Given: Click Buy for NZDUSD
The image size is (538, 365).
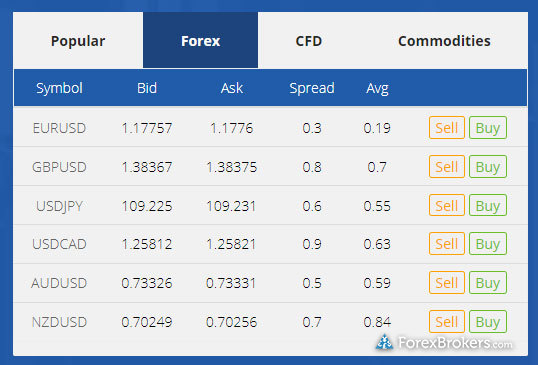Looking at the screenshot, I should pyautogui.click(x=488, y=321).
